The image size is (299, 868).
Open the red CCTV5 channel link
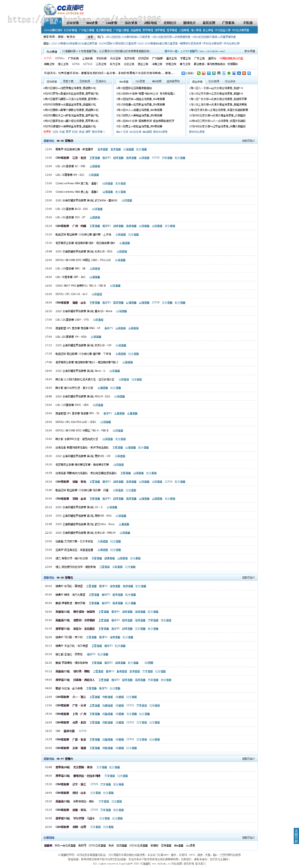point(48,58)
